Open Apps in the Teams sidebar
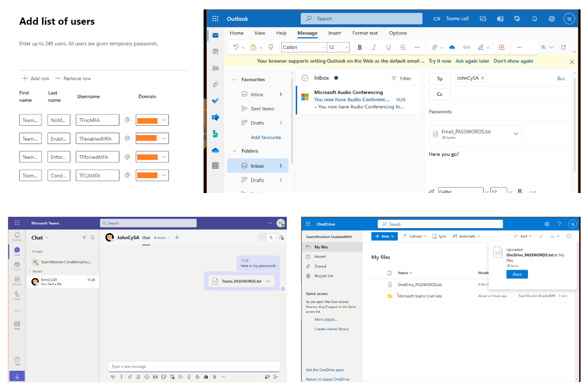The width and height of the screenshot is (588, 391). [17, 325]
